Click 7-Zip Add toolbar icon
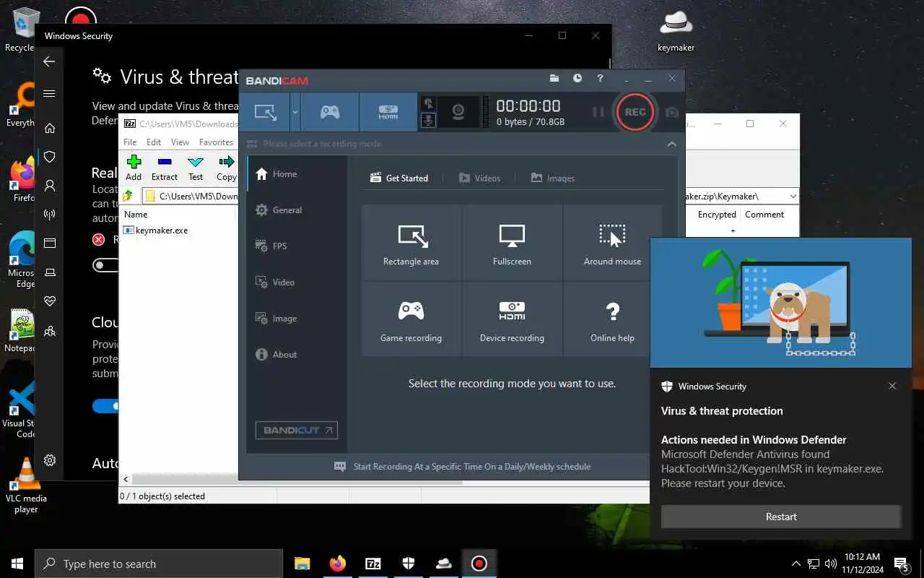Image resolution: width=924 pixels, height=578 pixels. [134, 168]
